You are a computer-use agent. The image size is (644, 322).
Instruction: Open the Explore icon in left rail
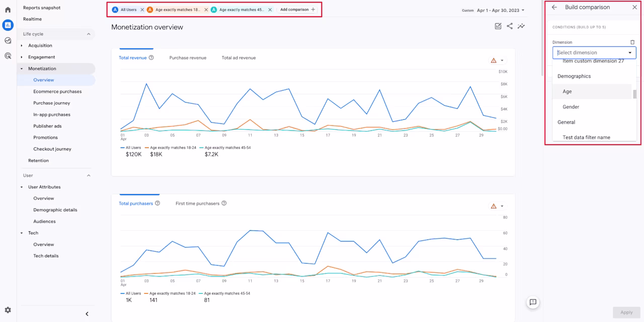tap(8, 41)
